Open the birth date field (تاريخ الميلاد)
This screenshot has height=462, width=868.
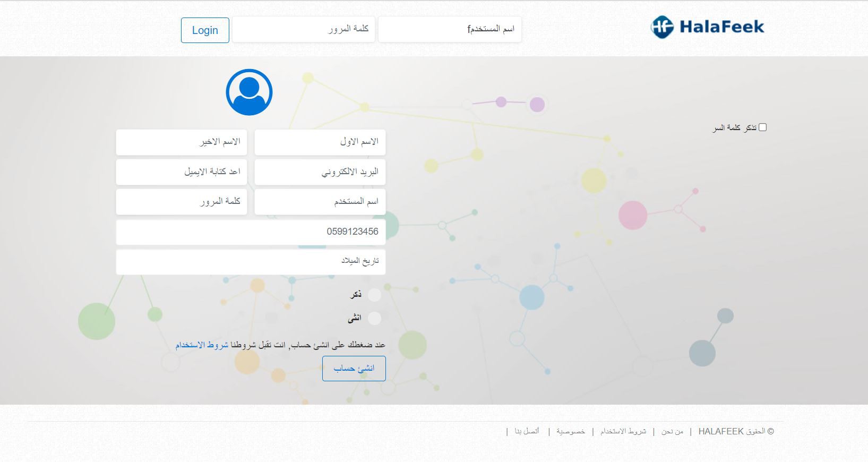tap(251, 262)
